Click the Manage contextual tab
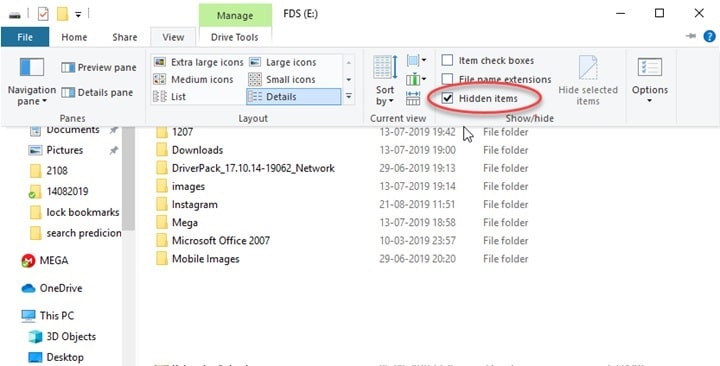The height and width of the screenshot is (366, 720). pyautogui.click(x=235, y=15)
